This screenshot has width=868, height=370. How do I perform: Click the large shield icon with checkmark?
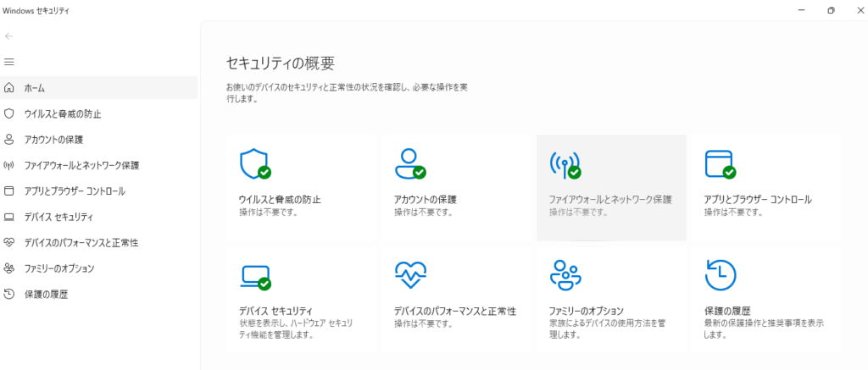(255, 164)
